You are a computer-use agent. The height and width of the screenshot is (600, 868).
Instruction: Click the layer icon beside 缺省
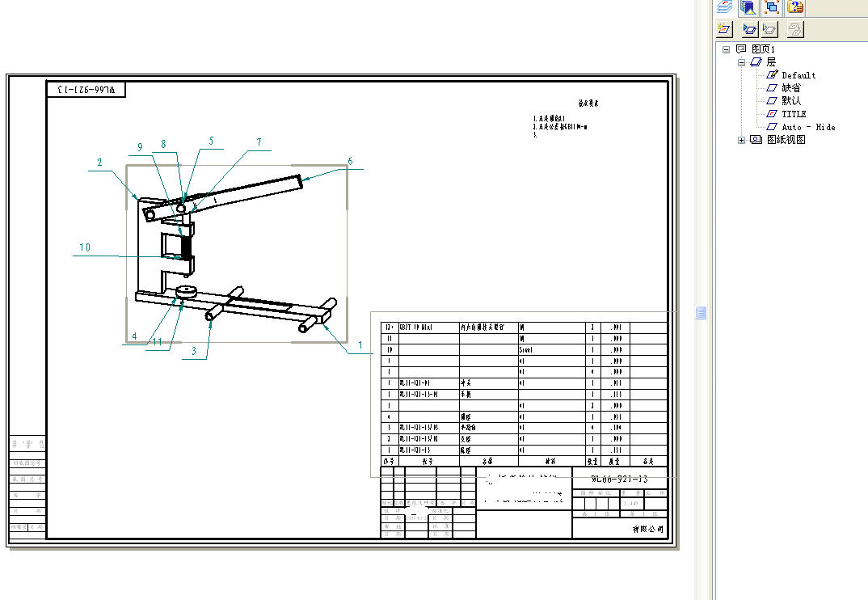click(x=772, y=87)
